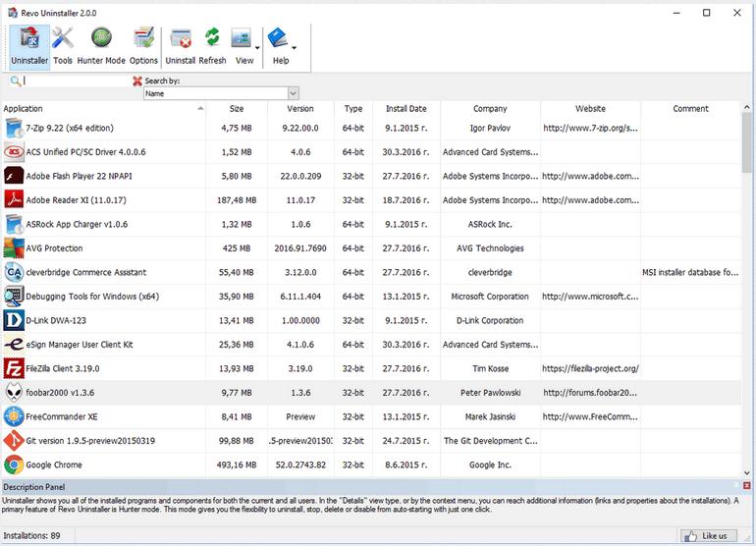Select the Adobe Reader XI icon

(x=14, y=200)
